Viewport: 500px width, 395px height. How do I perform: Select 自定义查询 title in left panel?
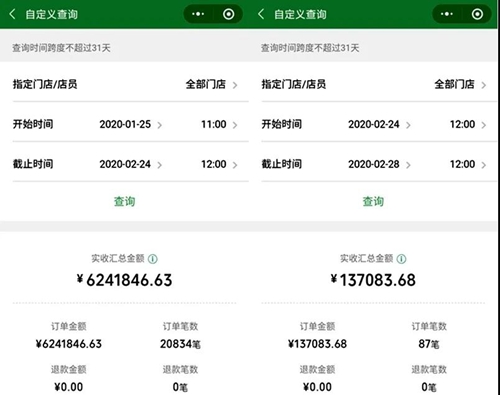click(x=52, y=14)
